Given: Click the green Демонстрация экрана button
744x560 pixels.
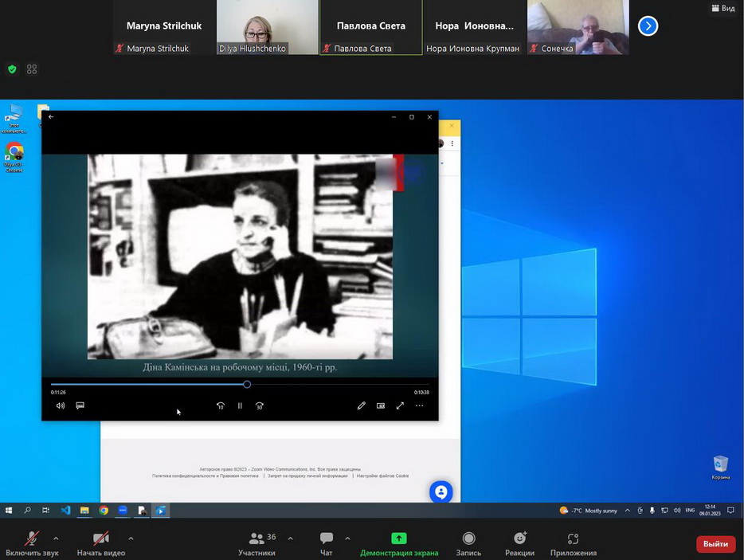Looking at the screenshot, I should point(399,543).
